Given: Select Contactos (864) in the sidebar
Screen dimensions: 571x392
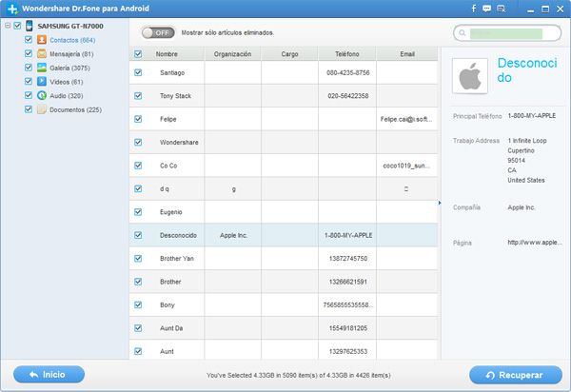Looking at the screenshot, I should click(x=72, y=40).
